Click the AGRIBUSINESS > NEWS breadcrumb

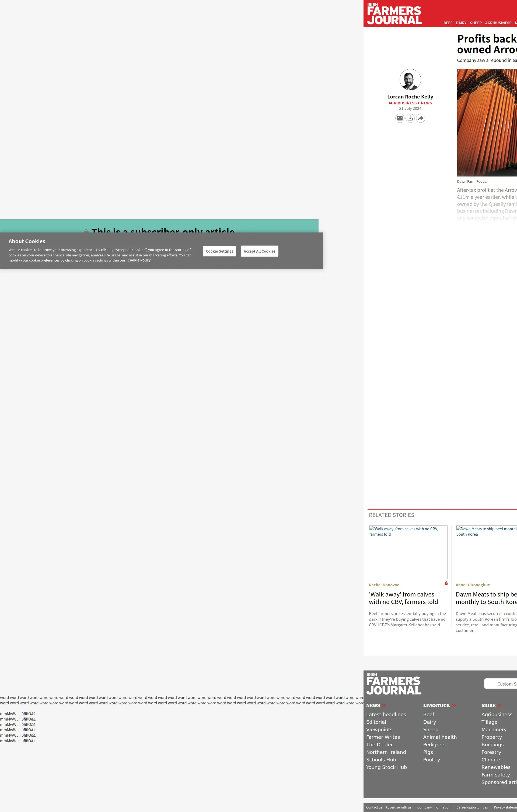click(410, 103)
